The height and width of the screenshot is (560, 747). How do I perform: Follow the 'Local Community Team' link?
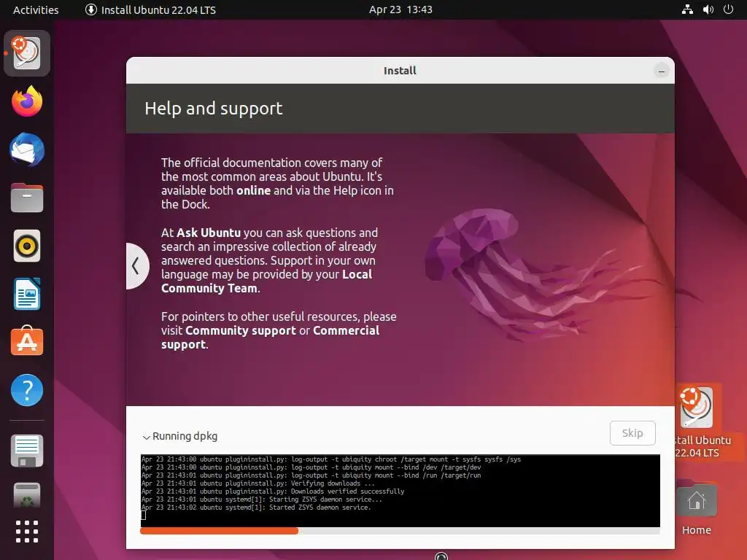(267, 281)
